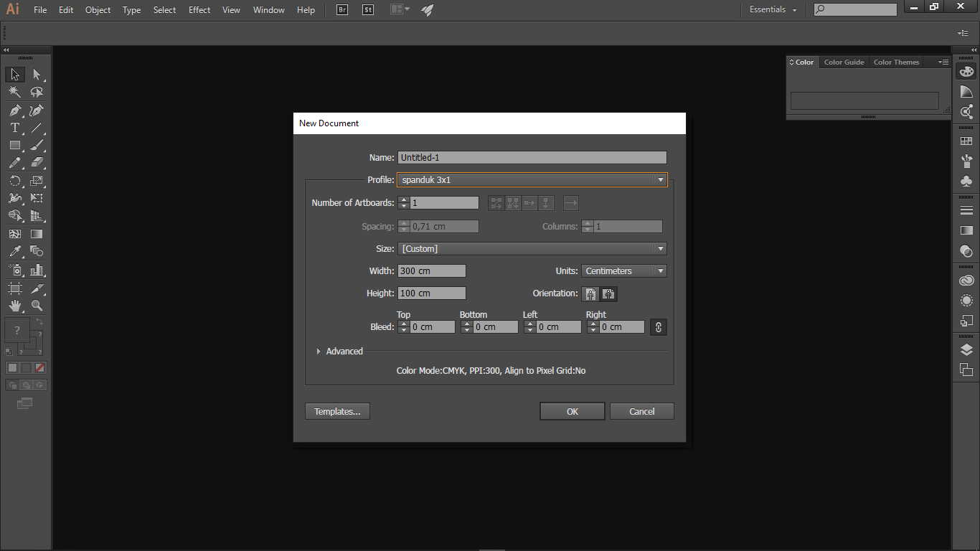Select the Pen tool
The height and width of the screenshot is (551, 980).
coord(14,110)
